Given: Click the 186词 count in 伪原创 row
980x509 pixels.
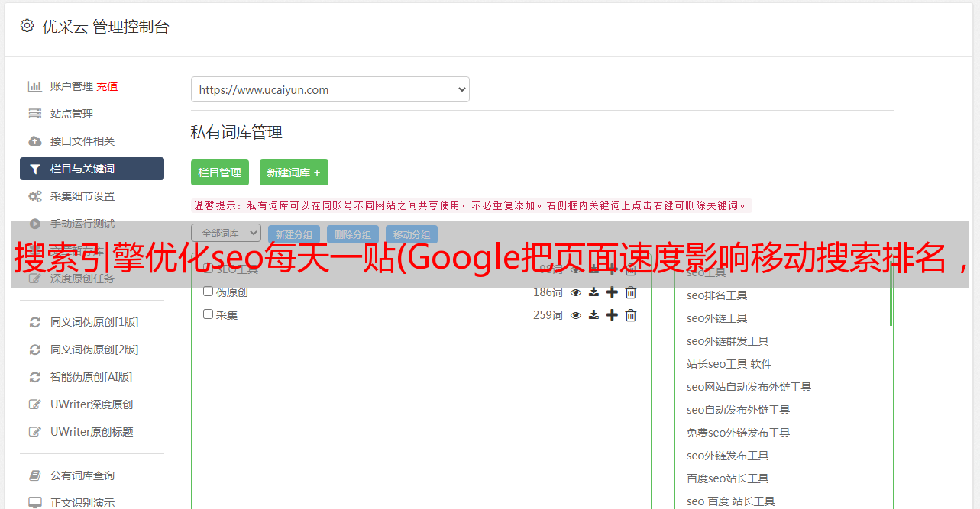Looking at the screenshot, I should (x=548, y=292).
